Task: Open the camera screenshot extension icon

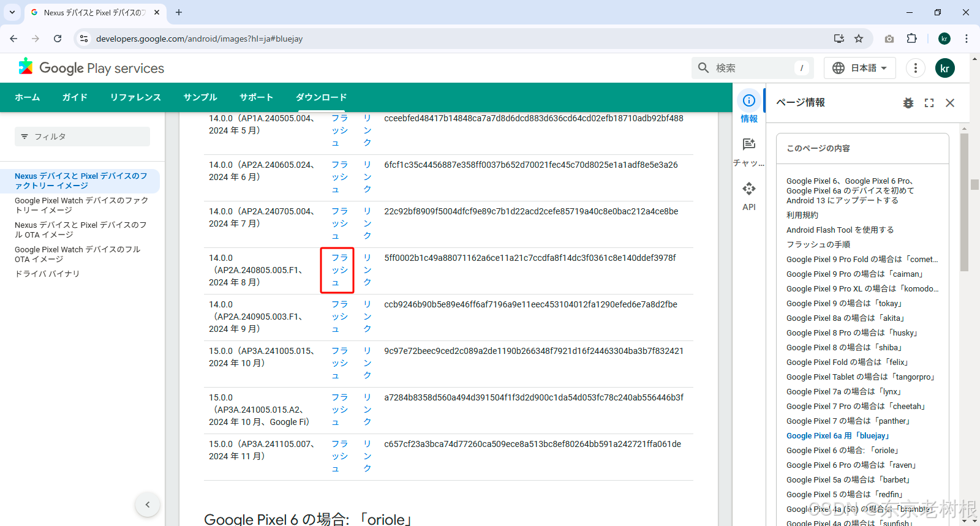Action: click(889, 39)
